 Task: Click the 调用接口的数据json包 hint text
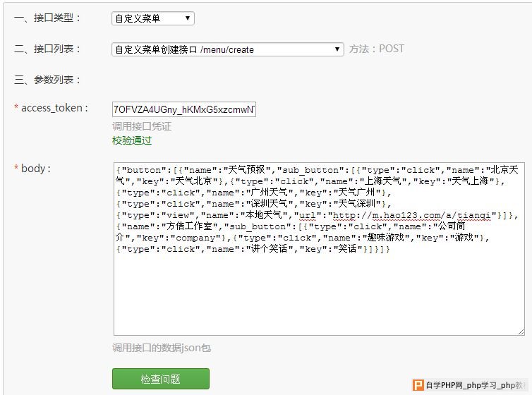tap(162, 348)
